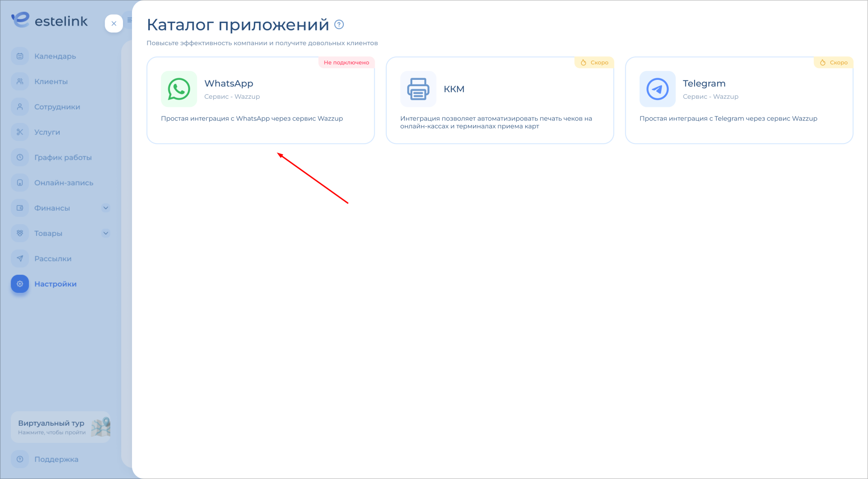
Task: Start the Виртуальный тур
Action: [x=60, y=427]
